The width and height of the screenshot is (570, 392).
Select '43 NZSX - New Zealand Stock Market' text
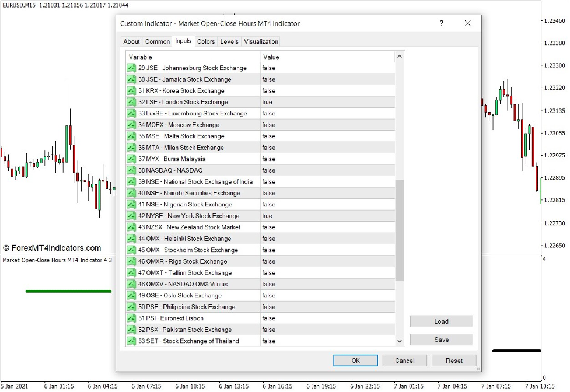pyautogui.click(x=189, y=227)
